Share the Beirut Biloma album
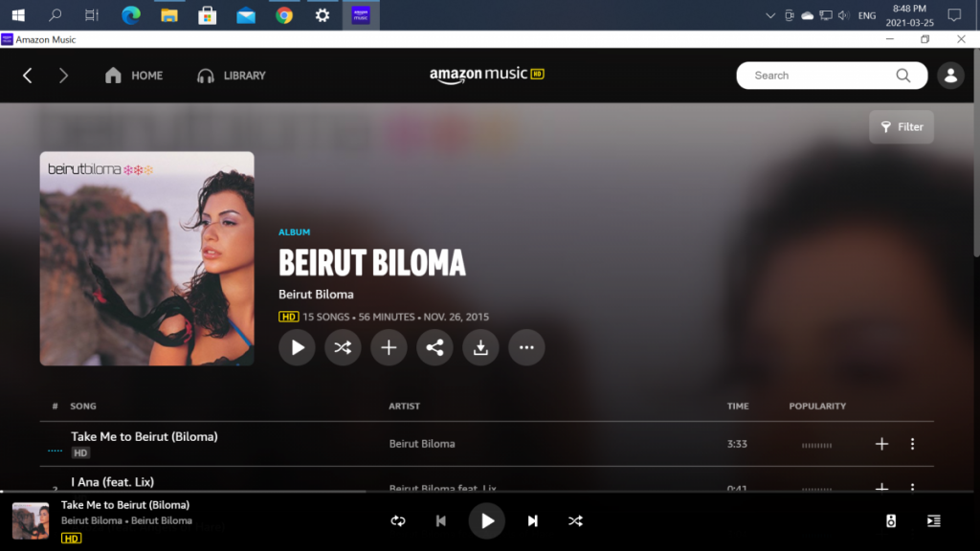This screenshot has height=551, width=980. [434, 347]
